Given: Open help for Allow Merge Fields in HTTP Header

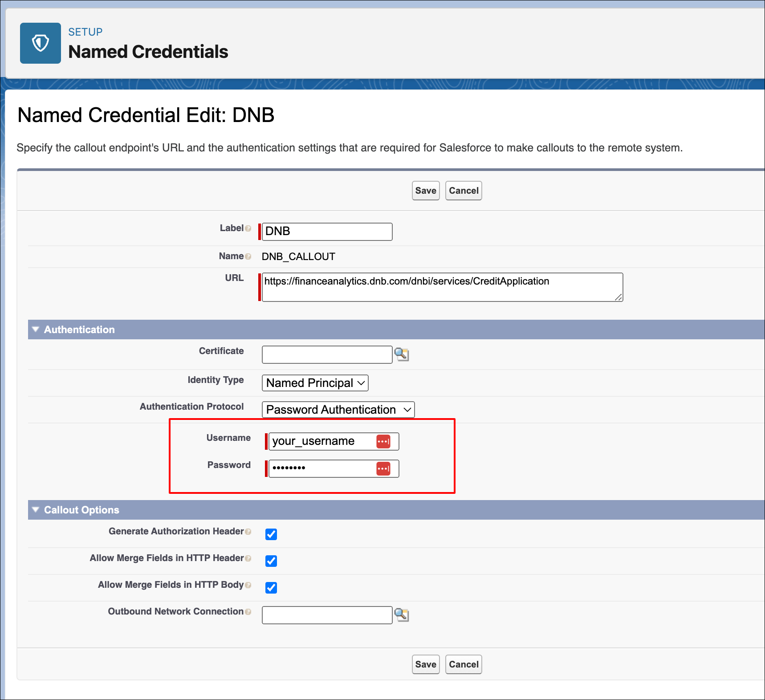Looking at the screenshot, I should coord(248,558).
